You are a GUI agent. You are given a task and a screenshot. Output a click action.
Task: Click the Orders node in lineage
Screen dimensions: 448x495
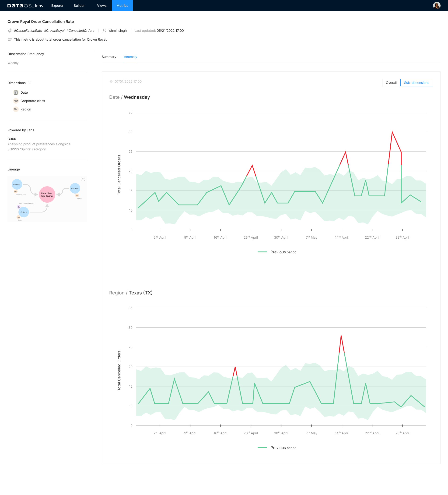pyautogui.click(x=24, y=212)
